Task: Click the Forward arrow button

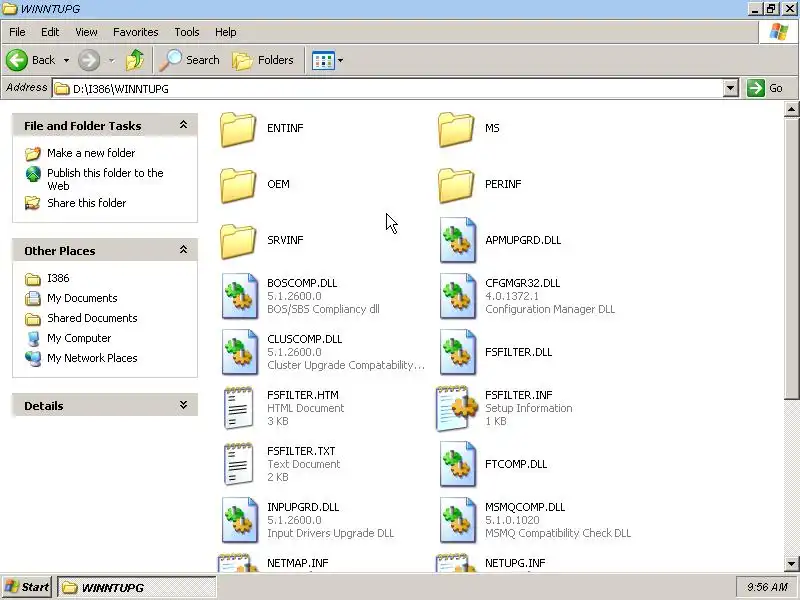Action: (x=89, y=60)
